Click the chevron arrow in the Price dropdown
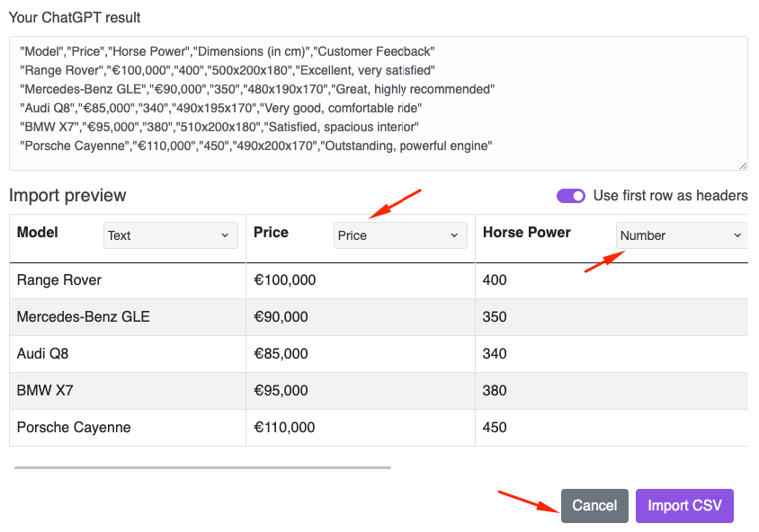 tap(454, 235)
